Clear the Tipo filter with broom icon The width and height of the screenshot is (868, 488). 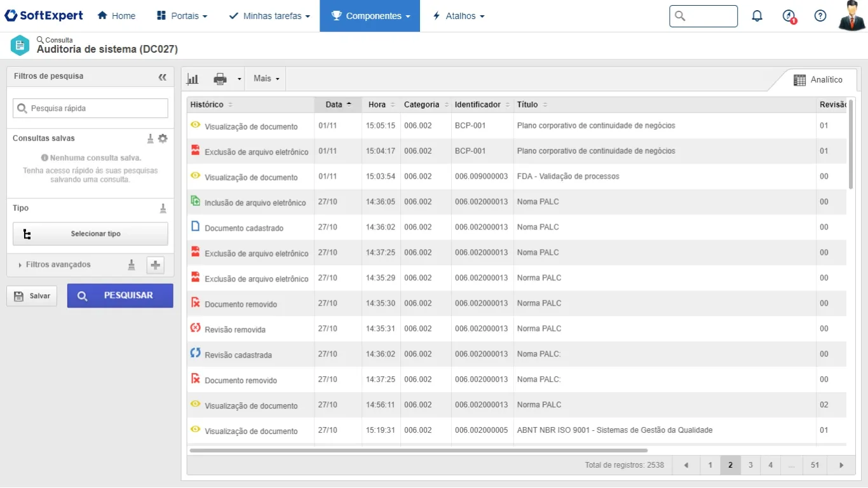[163, 208]
